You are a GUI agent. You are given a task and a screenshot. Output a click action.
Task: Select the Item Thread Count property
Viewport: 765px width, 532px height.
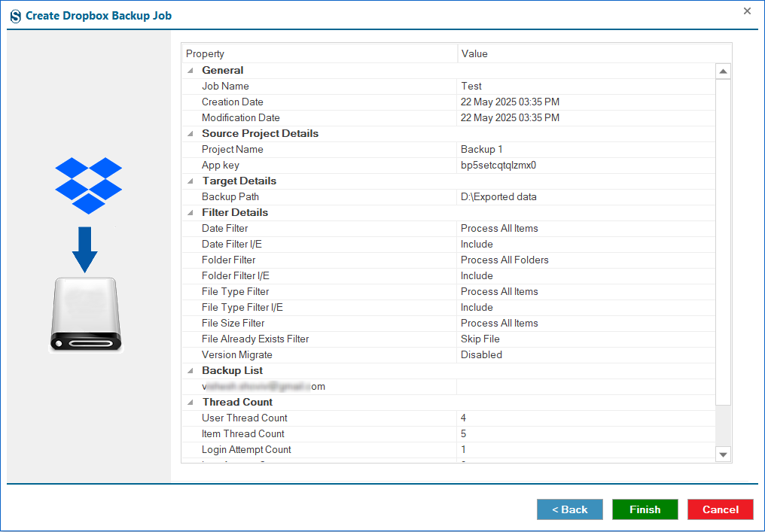click(242, 434)
